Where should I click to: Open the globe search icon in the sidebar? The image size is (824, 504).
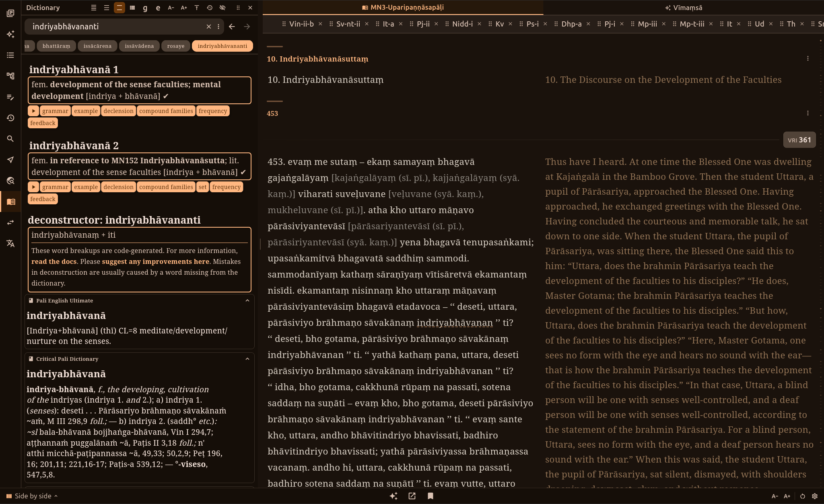point(10,181)
